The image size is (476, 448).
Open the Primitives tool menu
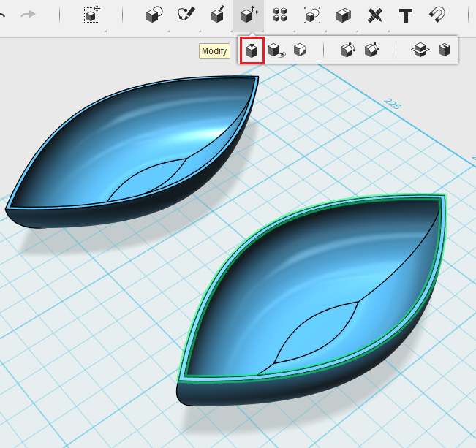[x=154, y=15]
